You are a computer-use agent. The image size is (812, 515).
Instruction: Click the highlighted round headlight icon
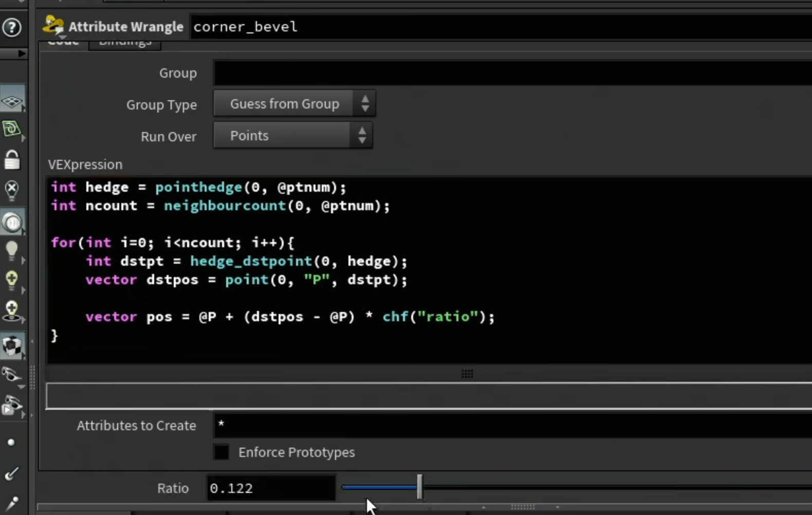[x=12, y=222]
